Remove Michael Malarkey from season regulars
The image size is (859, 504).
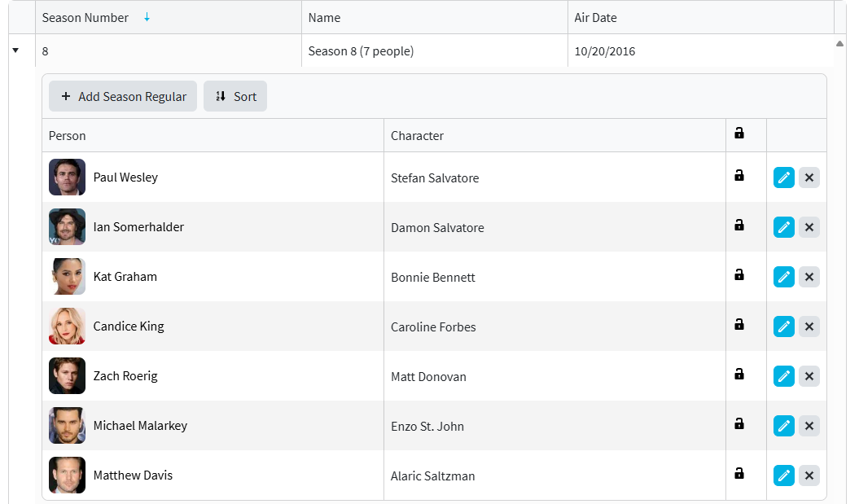pyautogui.click(x=809, y=426)
